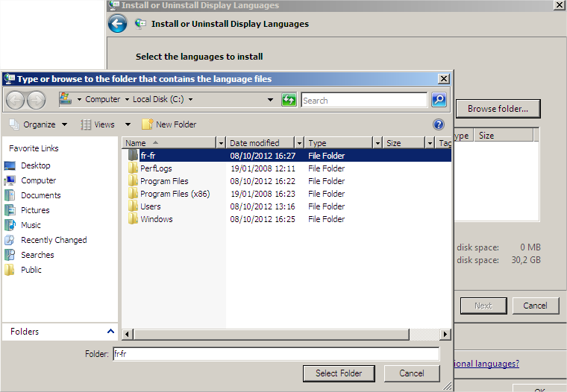Viewport: 567px width, 392px height.
Task: Select the Windows folder in the list
Action: point(156,219)
